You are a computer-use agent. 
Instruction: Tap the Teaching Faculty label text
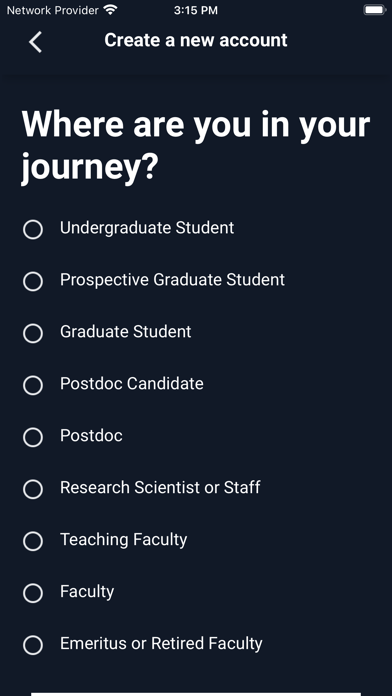click(x=123, y=540)
